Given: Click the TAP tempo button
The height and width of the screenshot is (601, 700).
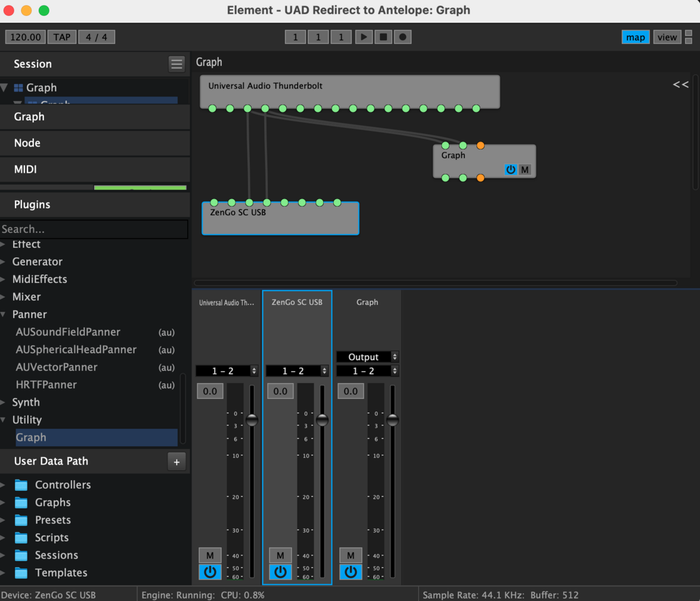Looking at the screenshot, I should pos(61,37).
